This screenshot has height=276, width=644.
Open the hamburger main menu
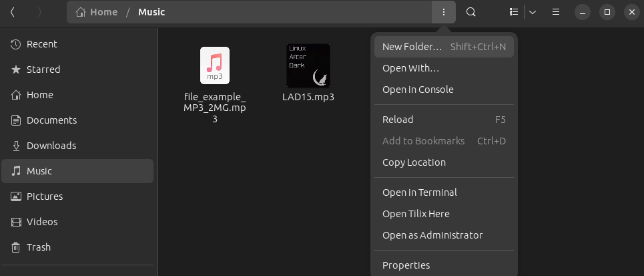pyautogui.click(x=556, y=12)
